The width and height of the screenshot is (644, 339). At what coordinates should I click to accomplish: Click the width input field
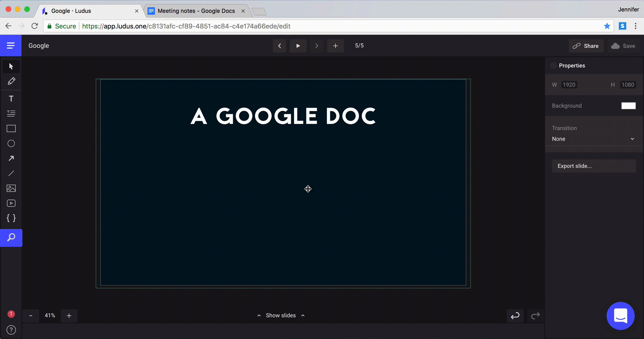pyautogui.click(x=569, y=85)
